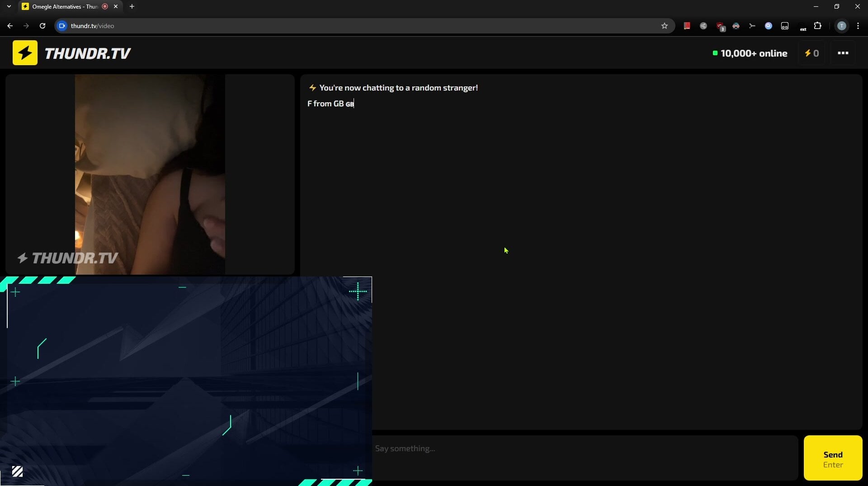Open the three-dots menu in Thundr header
This screenshot has height=486, width=868.
[843, 53]
